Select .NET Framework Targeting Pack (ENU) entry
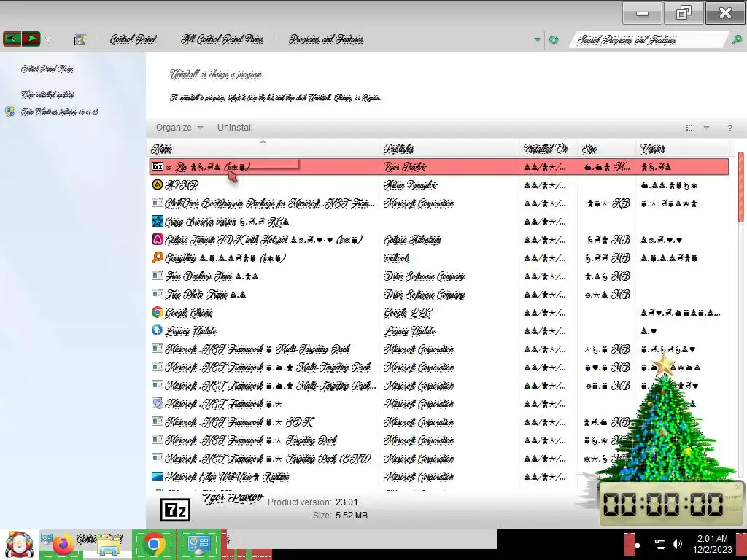This screenshot has height=560, width=747. 268,459
